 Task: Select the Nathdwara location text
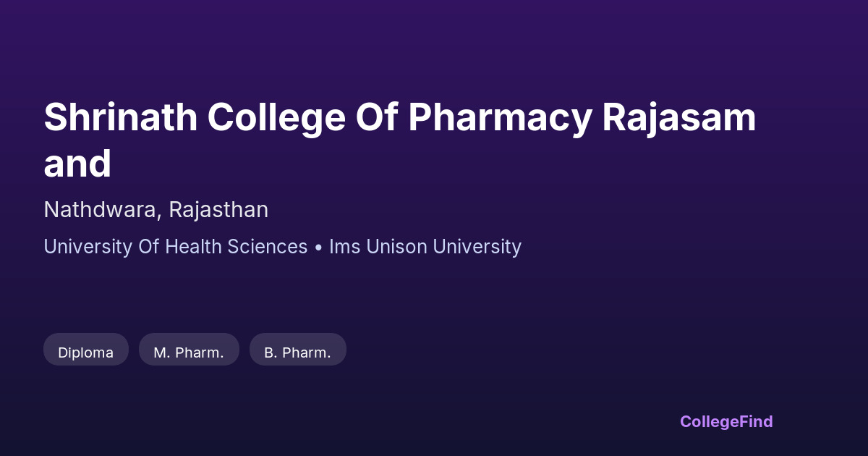[x=100, y=210]
